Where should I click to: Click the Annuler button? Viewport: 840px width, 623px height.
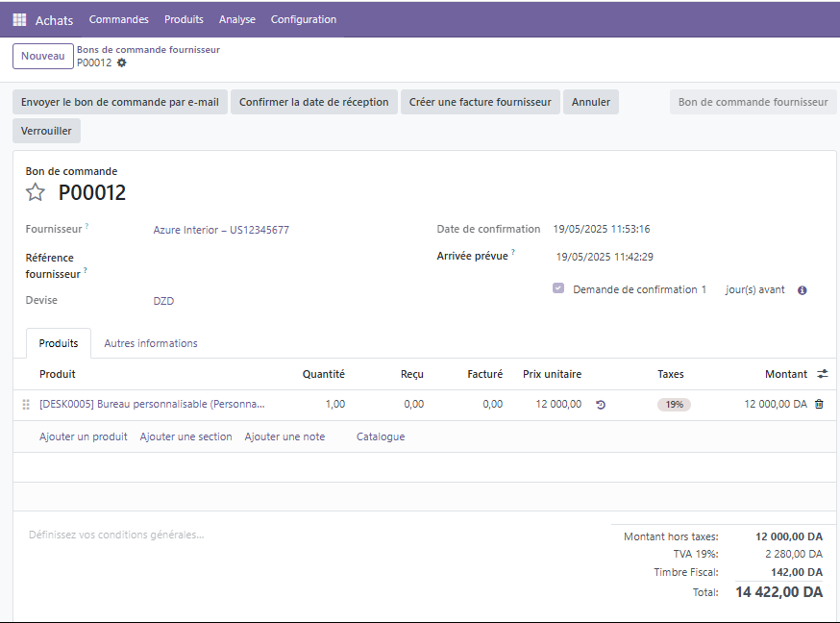click(x=591, y=102)
